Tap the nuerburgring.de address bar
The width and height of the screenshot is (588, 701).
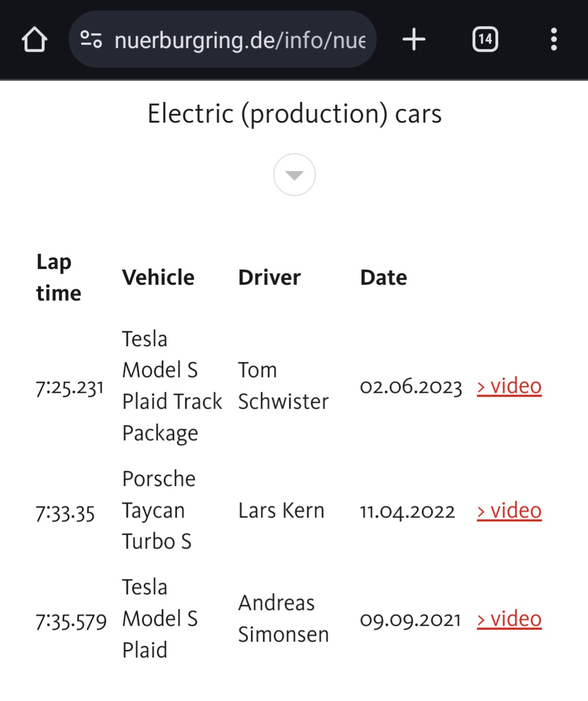click(x=240, y=40)
